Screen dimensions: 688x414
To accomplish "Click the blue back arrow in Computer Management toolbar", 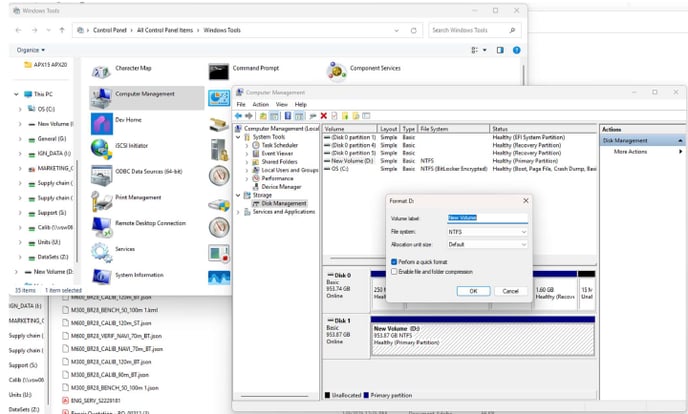I will 238,116.
